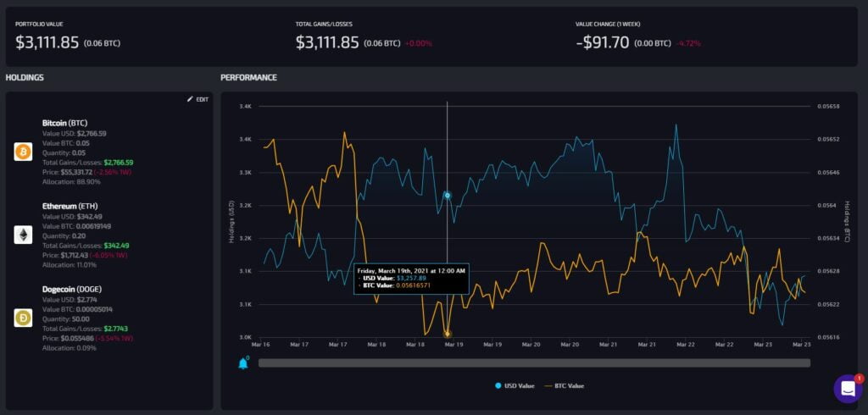Click the tooltip USD Value $3,257.89
The image size is (868, 415).
pyautogui.click(x=410, y=278)
